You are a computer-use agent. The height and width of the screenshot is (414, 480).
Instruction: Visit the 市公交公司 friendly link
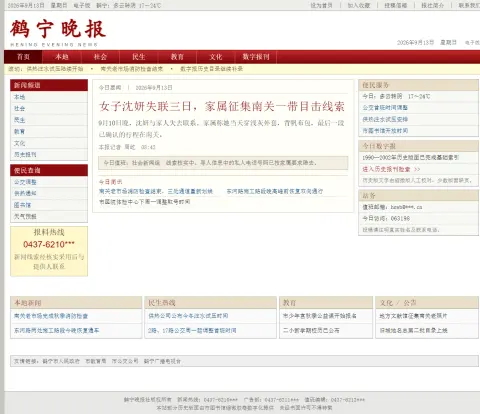pos(125,361)
